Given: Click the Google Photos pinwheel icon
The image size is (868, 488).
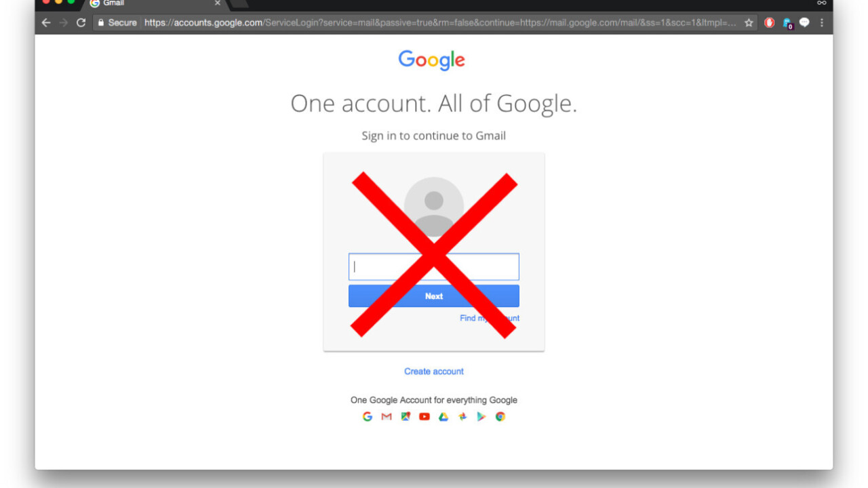Looking at the screenshot, I should click(x=462, y=417).
